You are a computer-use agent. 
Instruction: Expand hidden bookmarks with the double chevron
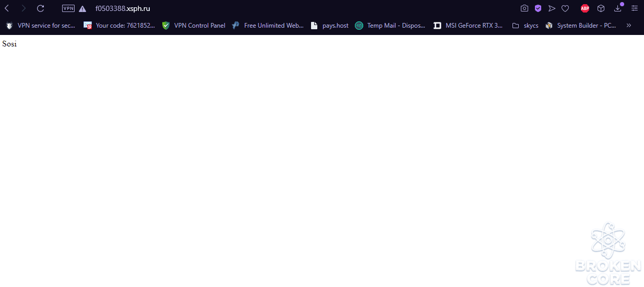tap(629, 25)
